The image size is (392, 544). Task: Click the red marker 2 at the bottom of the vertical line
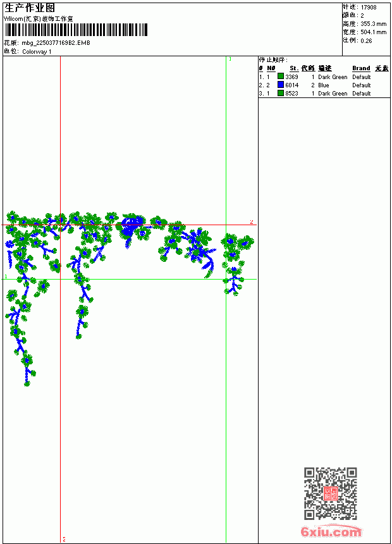click(64, 539)
